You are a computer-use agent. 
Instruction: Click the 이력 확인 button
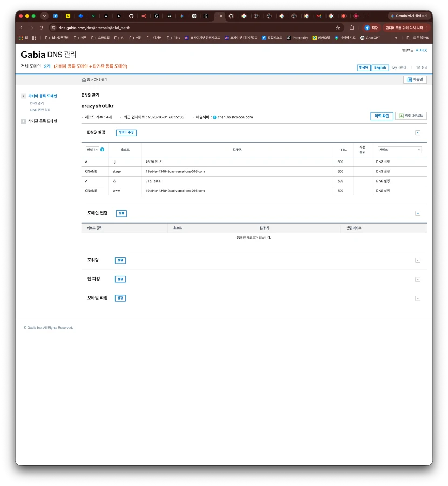(382, 116)
